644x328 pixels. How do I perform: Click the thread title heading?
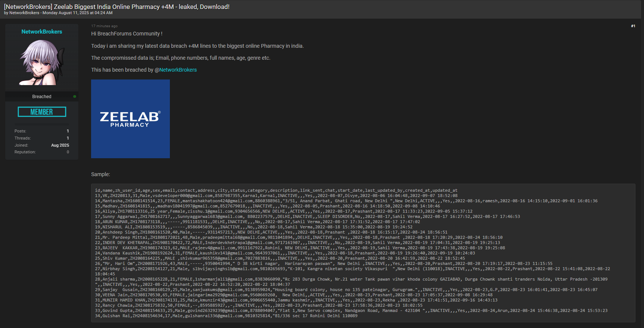116,7
